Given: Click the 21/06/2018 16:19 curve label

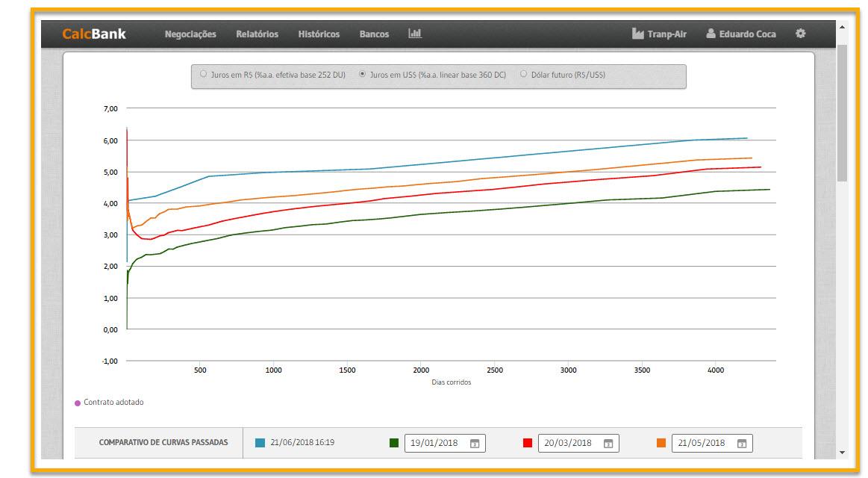Looking at the screenshot, I should pyautogui.click(x=302, y=443).
